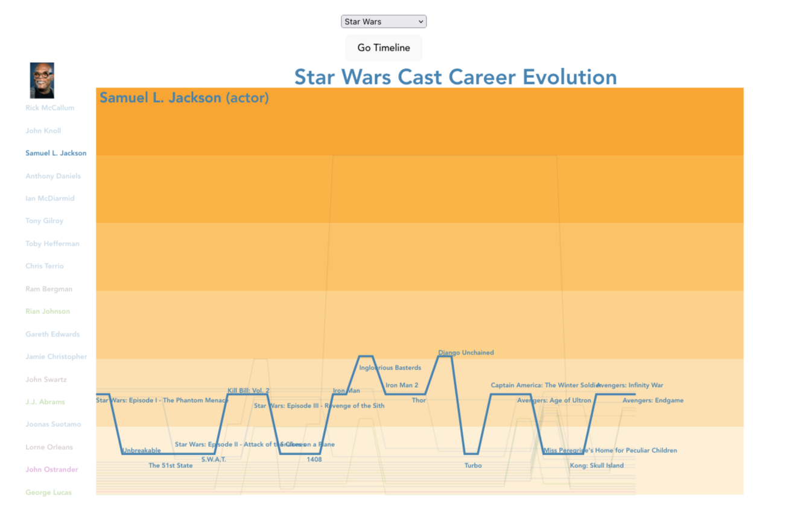Image resolution: width=812 pixels, height=512 pixels.
Task: Select John Knoll in the cast list
Action: pyautogui.click(x=43, y=130)
